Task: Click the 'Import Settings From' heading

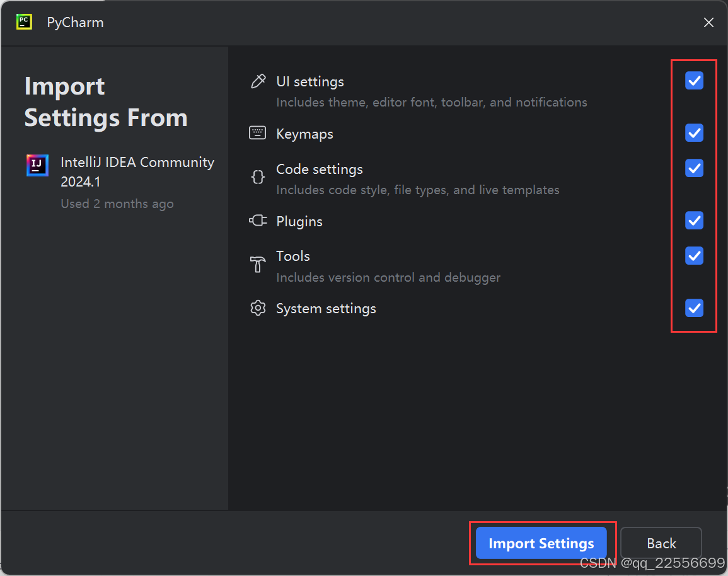Action: pyautogui.click(x=106, y=101)
